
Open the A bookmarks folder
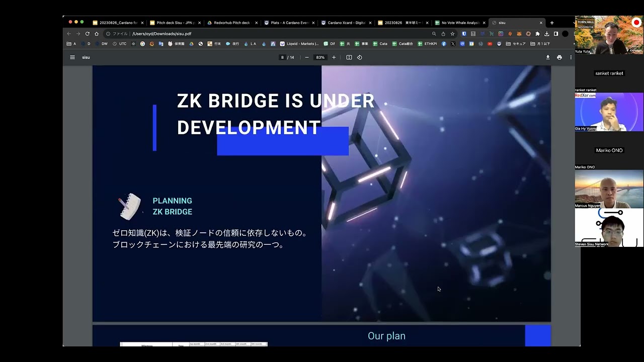[x=71, y=44]
